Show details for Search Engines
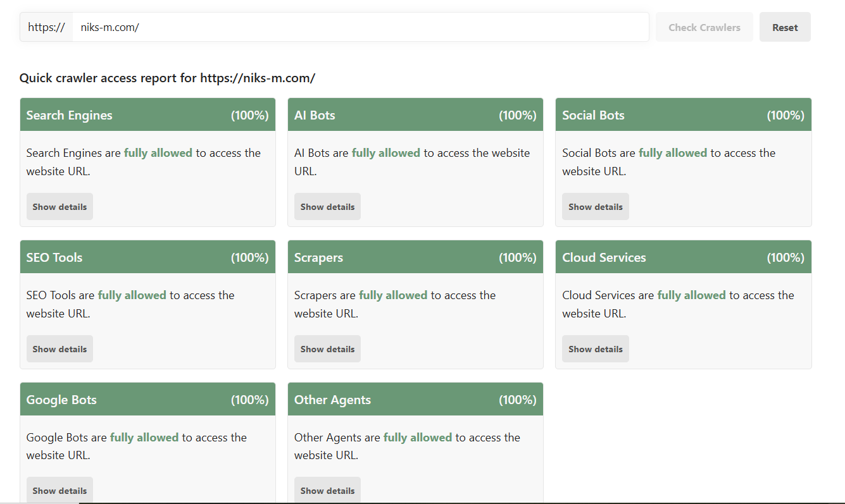This screenshot has width=845, height=504. coord(59,207)
